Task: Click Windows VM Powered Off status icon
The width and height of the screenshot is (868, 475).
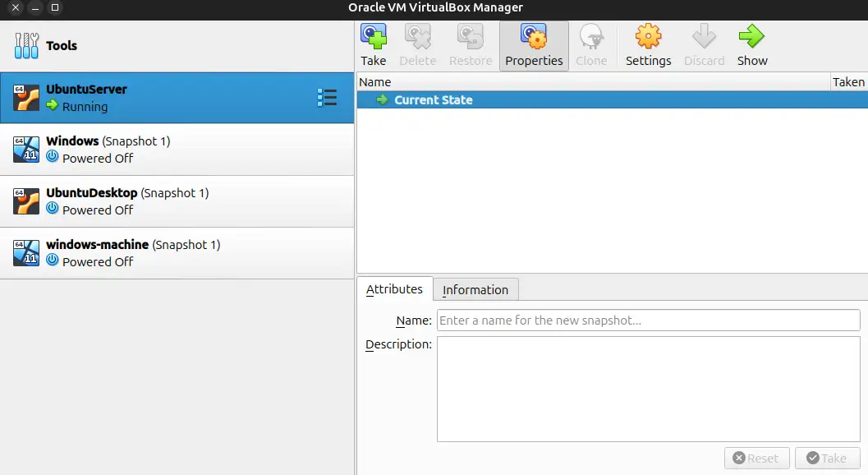Action: [x=53, y=156]
